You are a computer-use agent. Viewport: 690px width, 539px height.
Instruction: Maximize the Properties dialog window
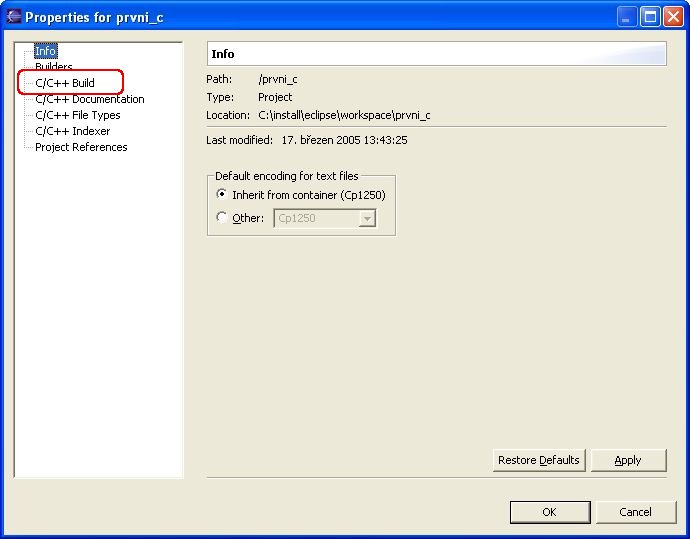tap(650, 17)
